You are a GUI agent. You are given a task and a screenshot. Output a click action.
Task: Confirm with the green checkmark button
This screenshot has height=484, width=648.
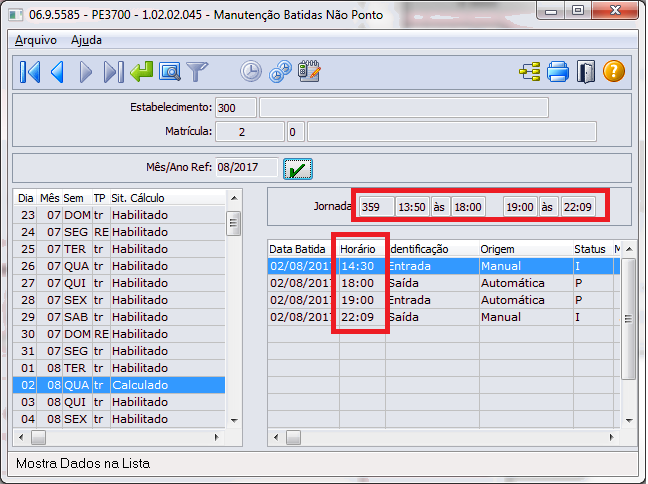298,169
